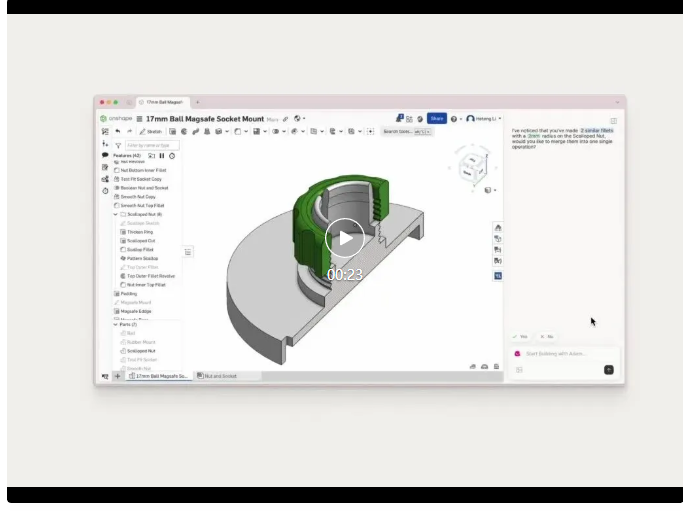Click the Redo arrow in toolbar
The width and height of the screenshot is (683, 511).
129,131
